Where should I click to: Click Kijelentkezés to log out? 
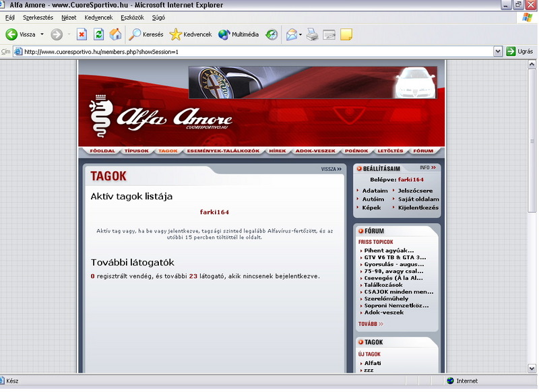[x=418, y=208]
